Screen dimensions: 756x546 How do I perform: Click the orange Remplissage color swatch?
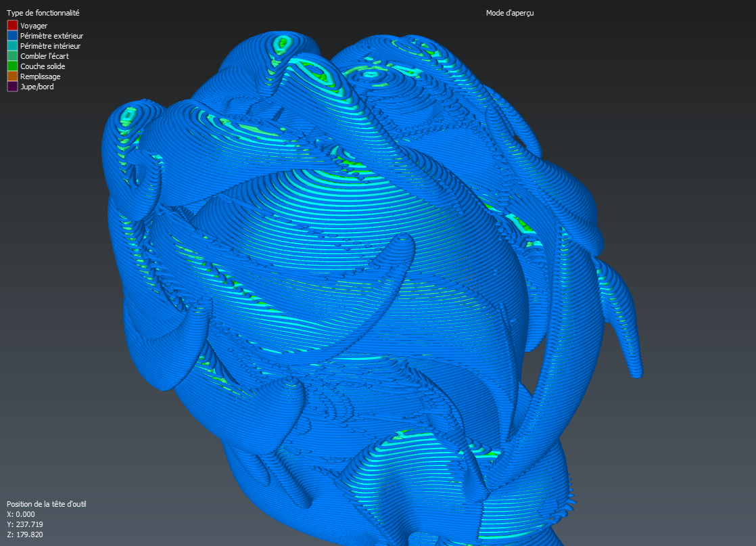12,76
